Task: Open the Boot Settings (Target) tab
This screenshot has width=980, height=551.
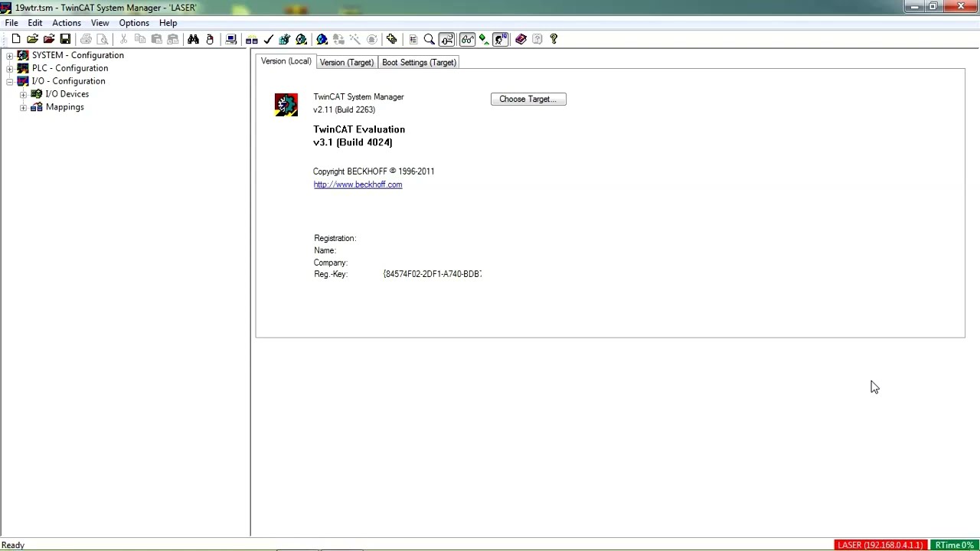Action: 419,62
